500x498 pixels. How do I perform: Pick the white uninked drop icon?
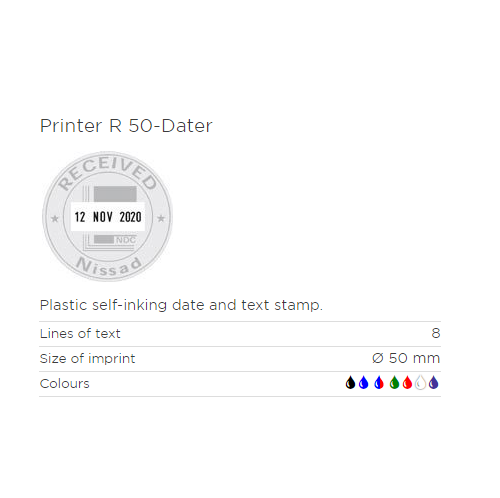point(421,383)
